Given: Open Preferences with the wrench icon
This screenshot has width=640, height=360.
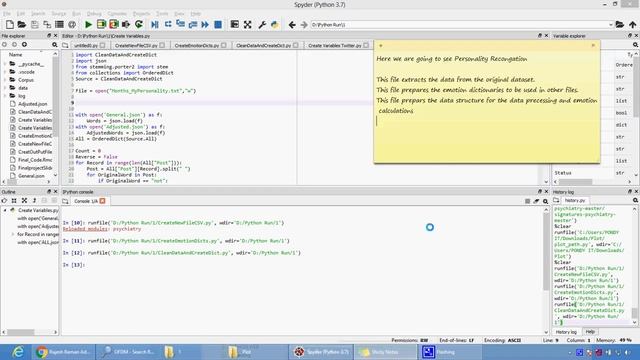Looking at the screenshot, I should (262, 24).
